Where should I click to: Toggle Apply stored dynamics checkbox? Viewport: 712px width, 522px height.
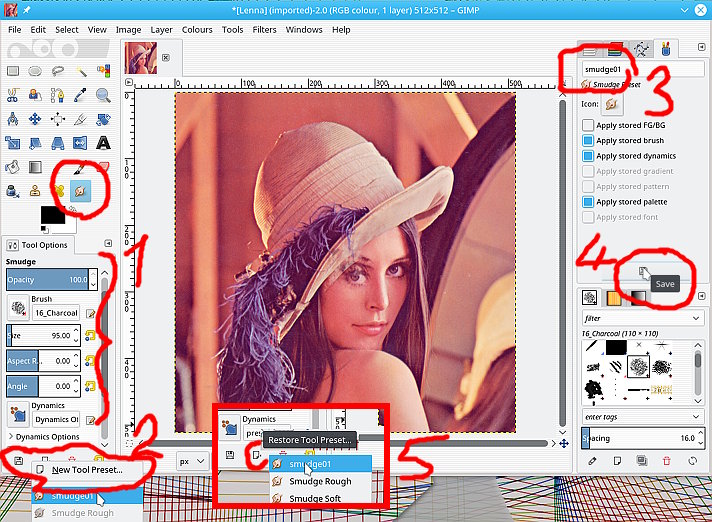pyautogui.click(x=588, y=156)
